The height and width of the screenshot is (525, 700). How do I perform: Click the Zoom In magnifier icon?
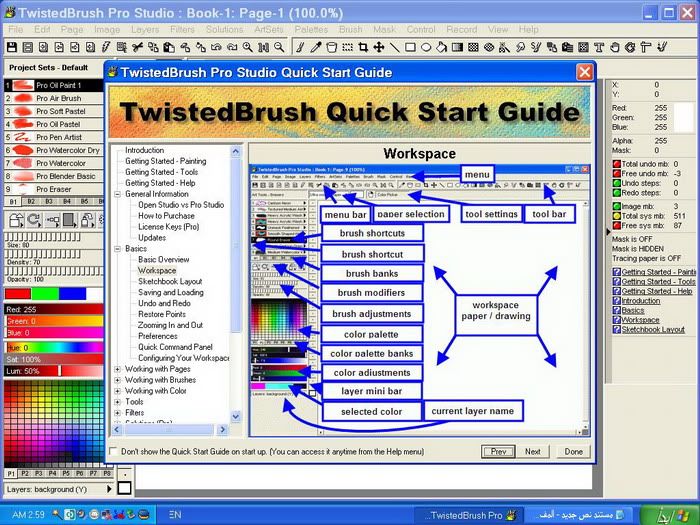pyautogui.click(x=248, y=47)
